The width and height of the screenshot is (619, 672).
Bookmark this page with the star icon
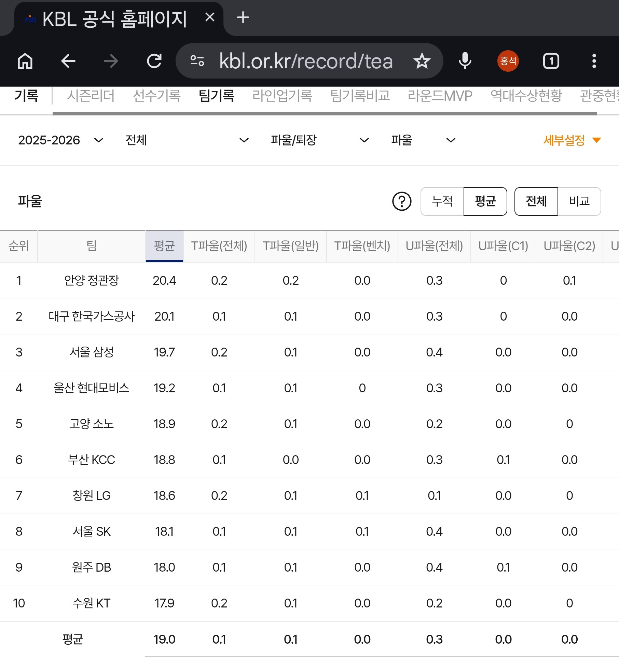pyautogui.click(x=422, y=61)
